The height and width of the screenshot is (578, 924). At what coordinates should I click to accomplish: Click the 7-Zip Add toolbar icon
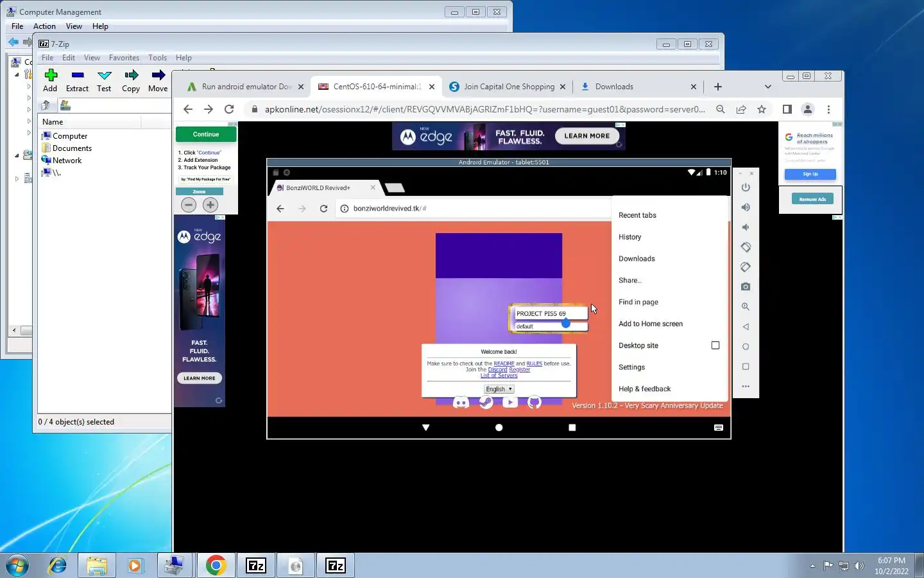[51, 75]
